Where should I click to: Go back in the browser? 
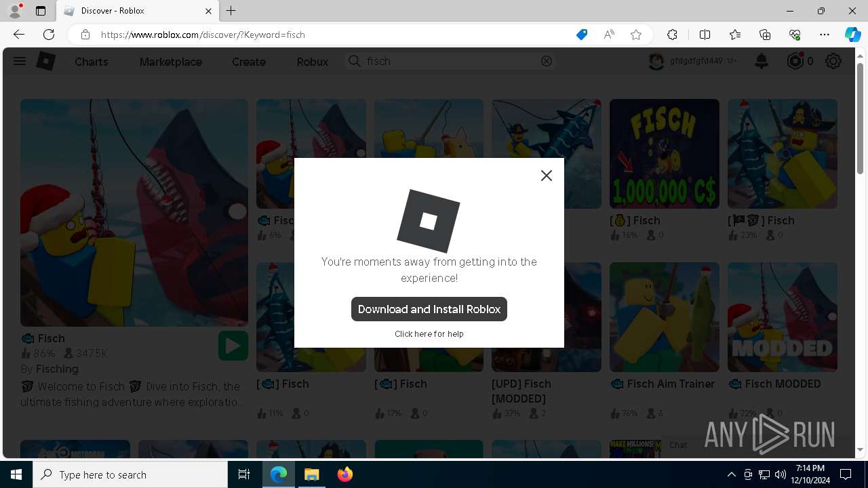(x=19, y=35)
